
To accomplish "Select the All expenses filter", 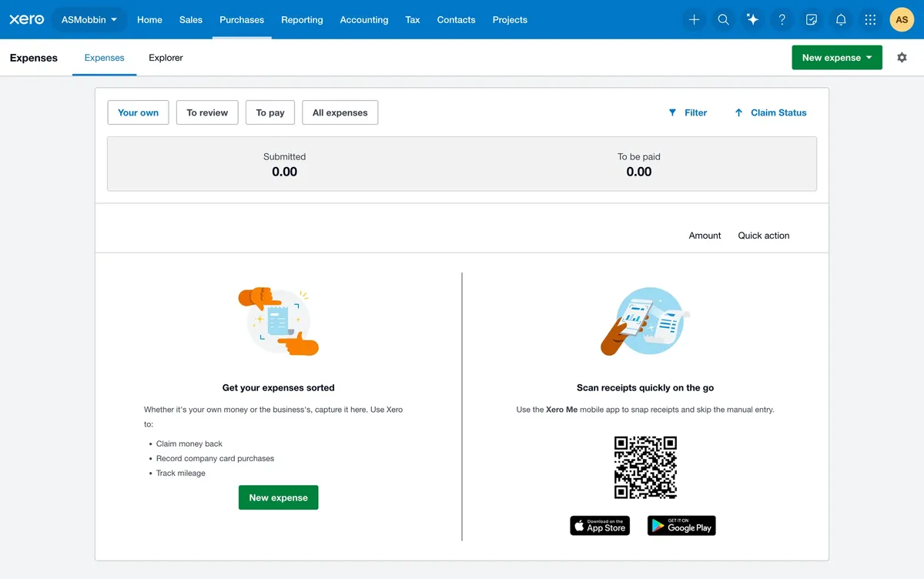I will pyautogui.click(x=340, y=112).
